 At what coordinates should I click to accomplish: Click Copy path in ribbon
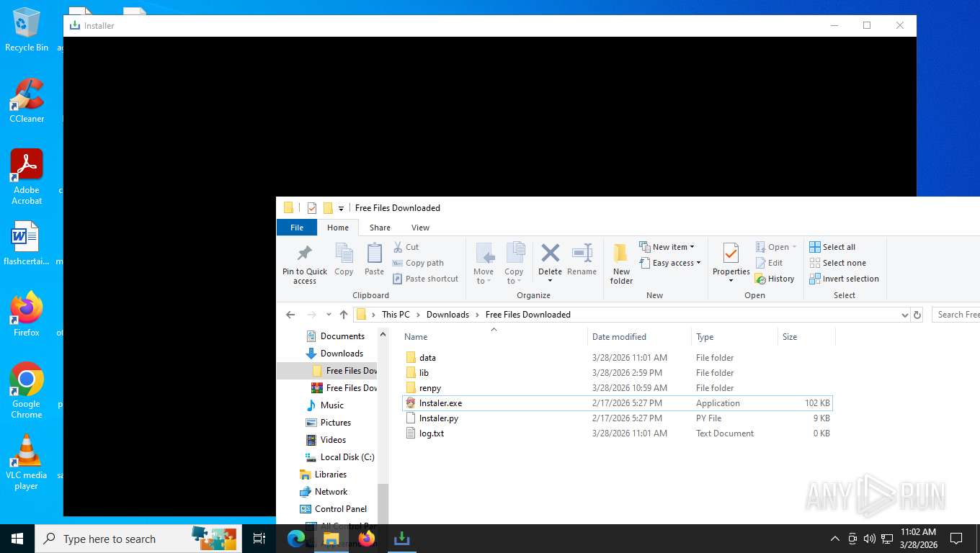click(x=418, y=263)
